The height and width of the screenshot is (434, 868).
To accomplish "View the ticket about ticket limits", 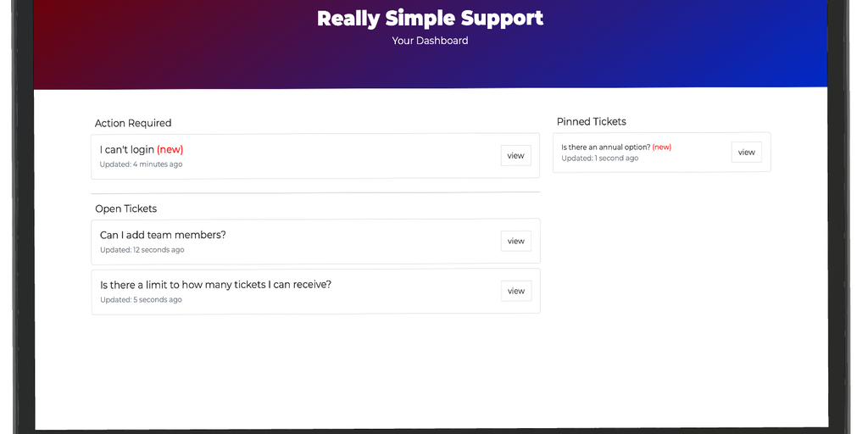I will point(515,291).
